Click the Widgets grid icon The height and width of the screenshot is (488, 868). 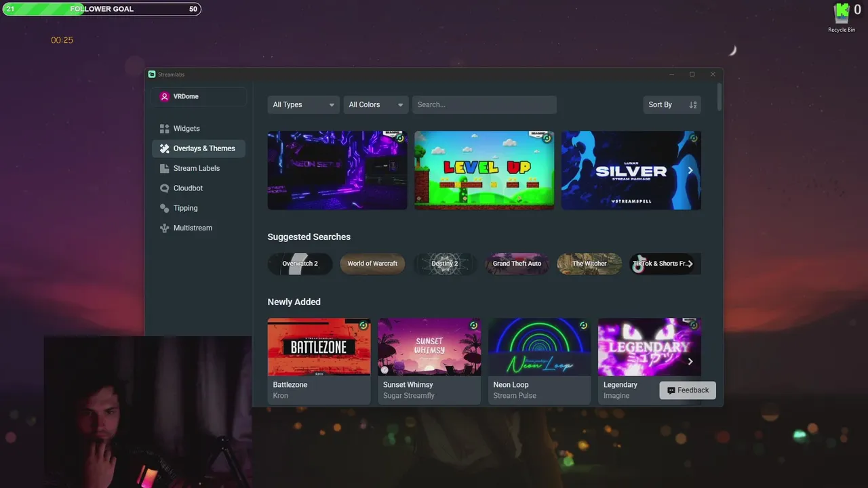pyautogui.click(x=164, y=129)
